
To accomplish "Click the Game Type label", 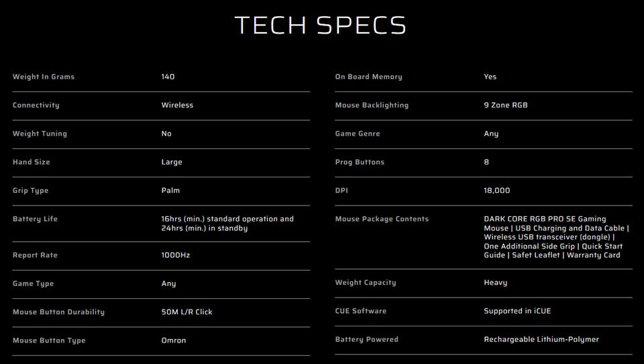I will [33, 283].
